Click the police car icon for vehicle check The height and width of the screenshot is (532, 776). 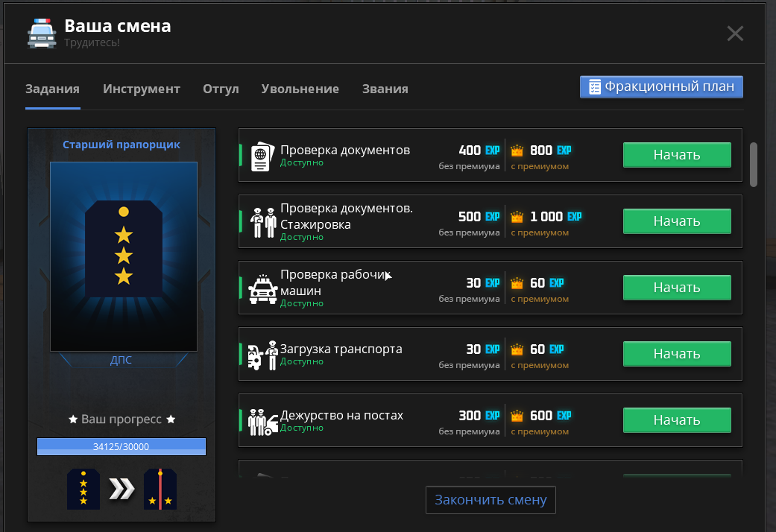point(262,288)
